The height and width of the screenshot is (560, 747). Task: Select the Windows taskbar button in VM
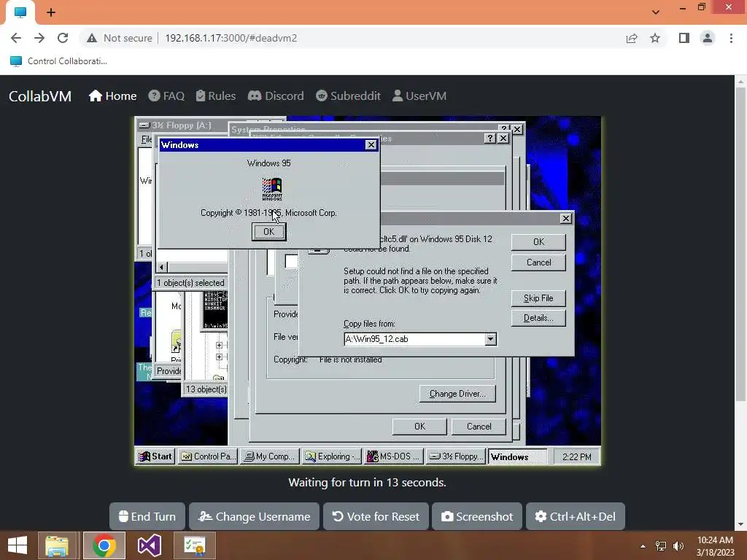point(517,456)
